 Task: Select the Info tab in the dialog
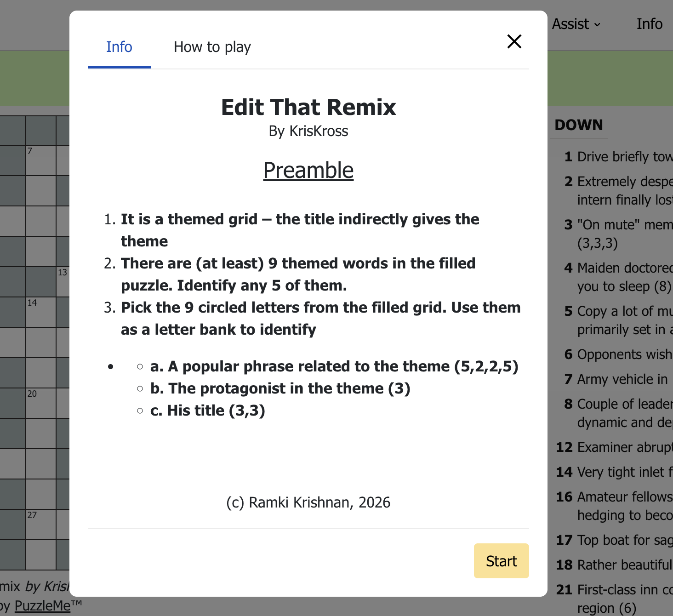[x=119, y=47]
